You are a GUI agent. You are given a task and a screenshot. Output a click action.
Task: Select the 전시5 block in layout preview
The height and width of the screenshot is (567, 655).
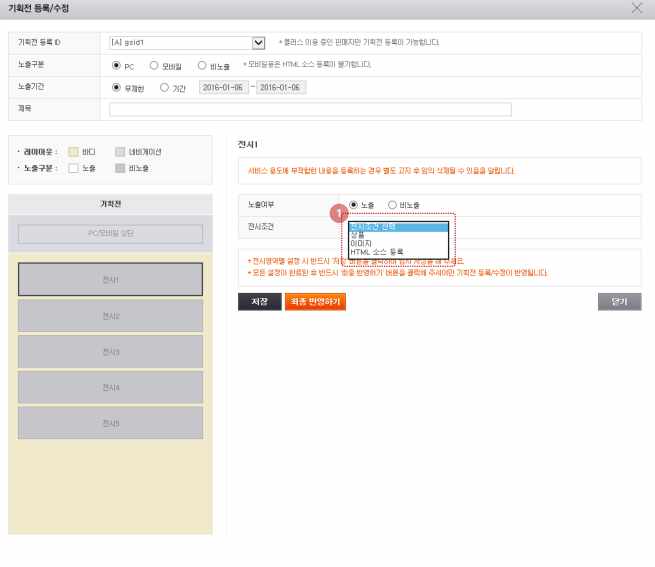point(110,423)
